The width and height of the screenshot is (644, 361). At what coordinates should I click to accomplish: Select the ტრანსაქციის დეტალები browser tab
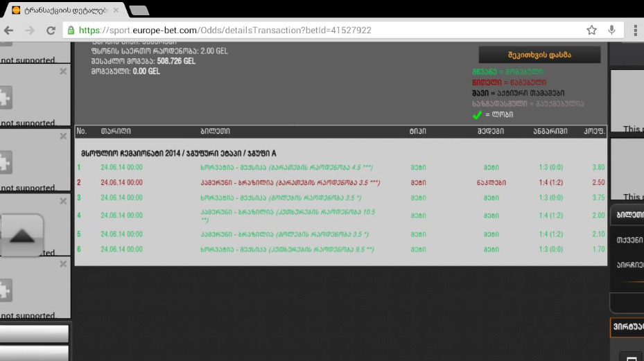(65, 10)
